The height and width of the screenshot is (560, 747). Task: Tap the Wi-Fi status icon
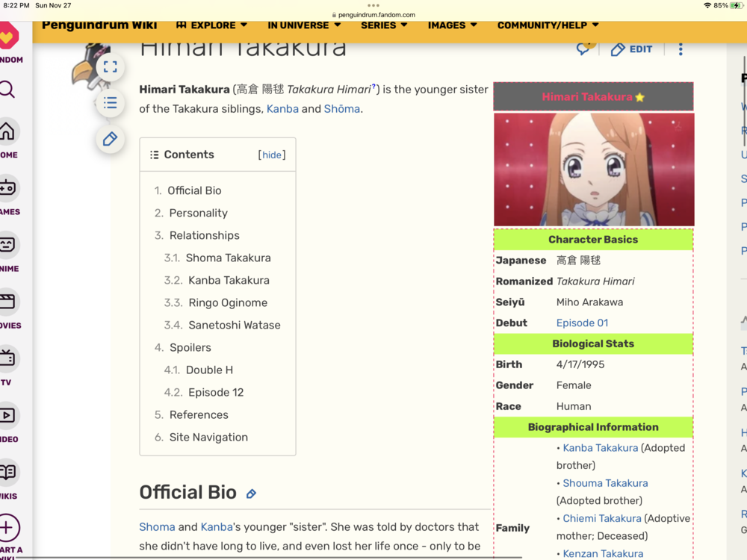[707, 5]
